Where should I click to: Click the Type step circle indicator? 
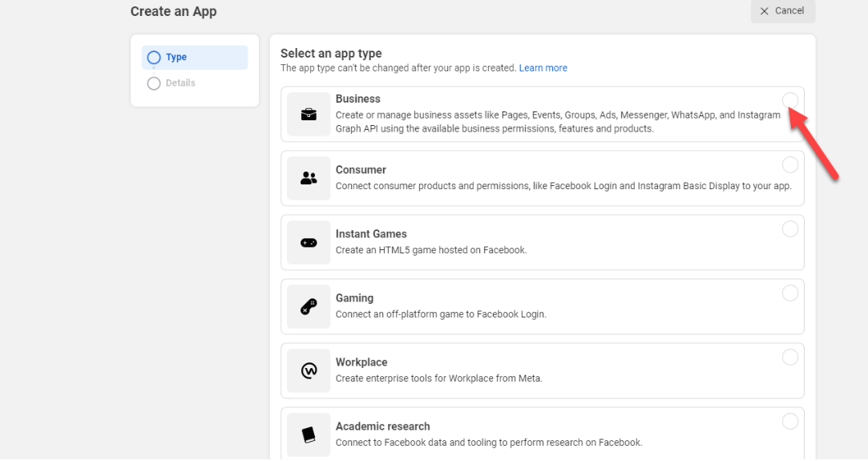click(154, 58)
